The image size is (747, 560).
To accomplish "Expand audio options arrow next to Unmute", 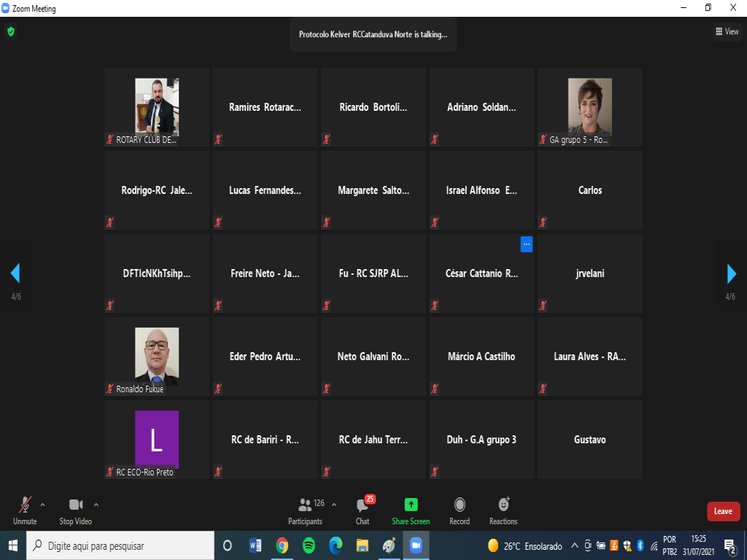I will click(42, 504).
